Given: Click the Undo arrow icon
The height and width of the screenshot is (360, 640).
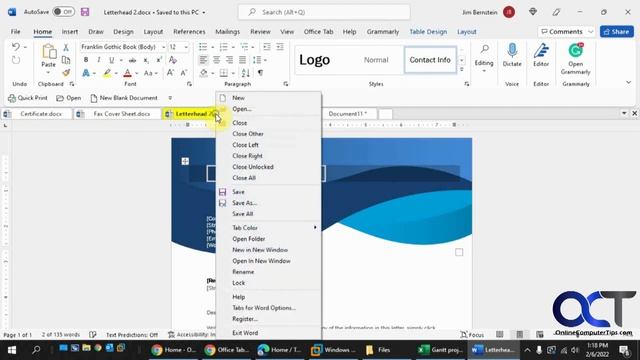Looking at the screenshot, I should pos(16,47).
